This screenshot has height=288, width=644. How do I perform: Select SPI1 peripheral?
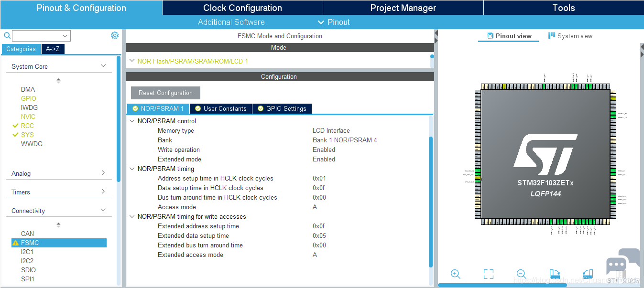pos(28,279)
